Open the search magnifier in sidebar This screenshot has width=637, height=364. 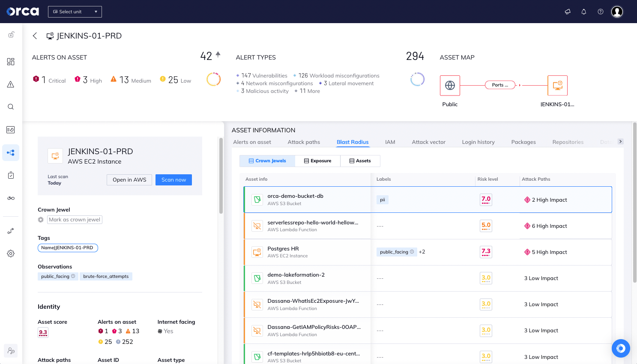coord(11,107)
